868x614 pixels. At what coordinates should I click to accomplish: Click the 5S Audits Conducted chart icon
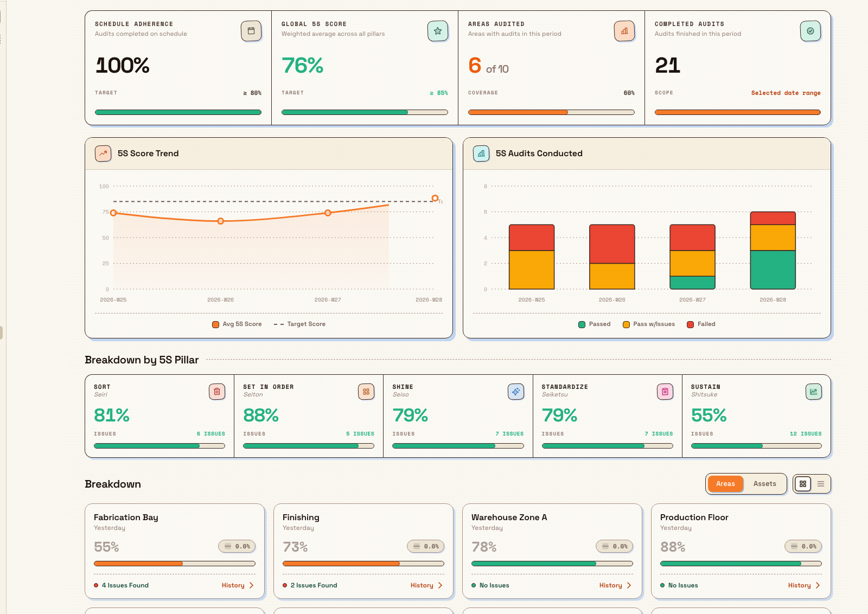tap(481, 153)
